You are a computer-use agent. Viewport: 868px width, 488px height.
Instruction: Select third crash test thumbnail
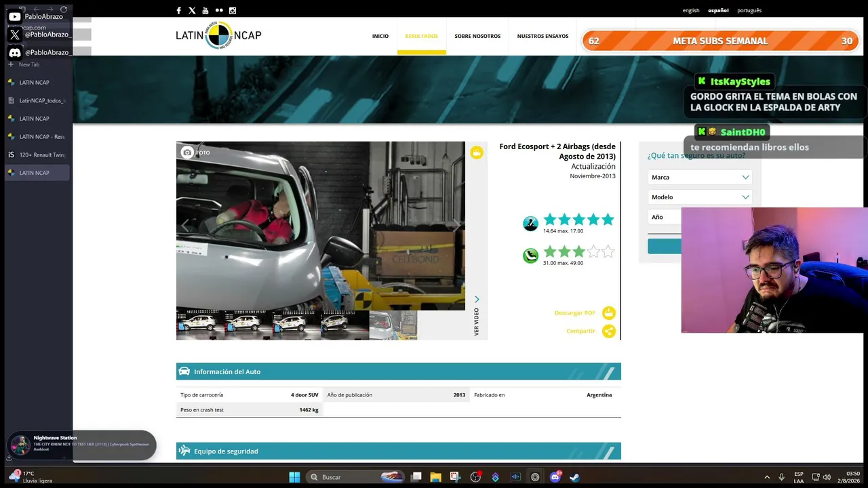pos(296,325)
